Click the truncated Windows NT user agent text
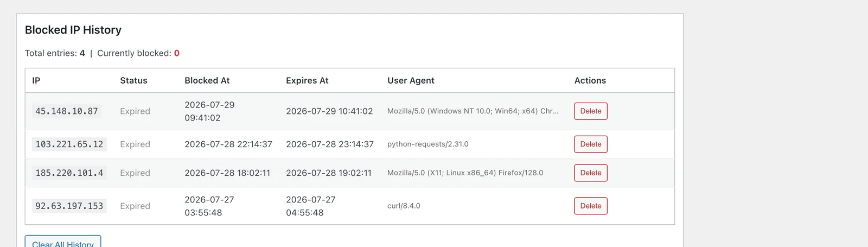The width and height of the screenshot is (868, 247). tap(473, 111)
